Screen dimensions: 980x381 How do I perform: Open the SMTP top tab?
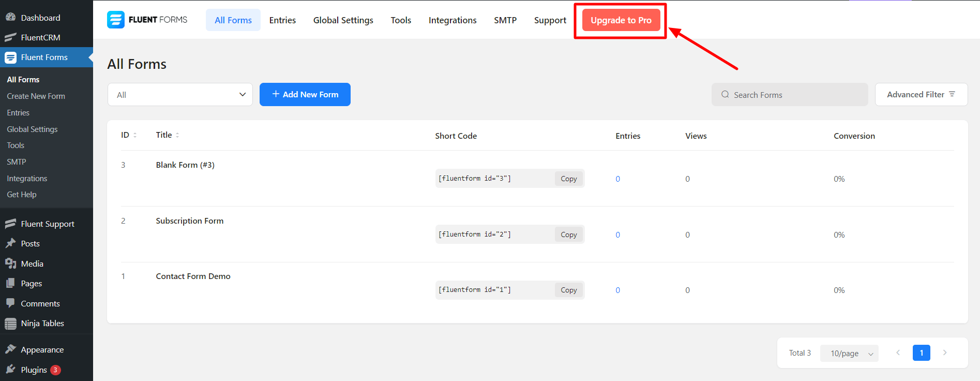point(505,20)
